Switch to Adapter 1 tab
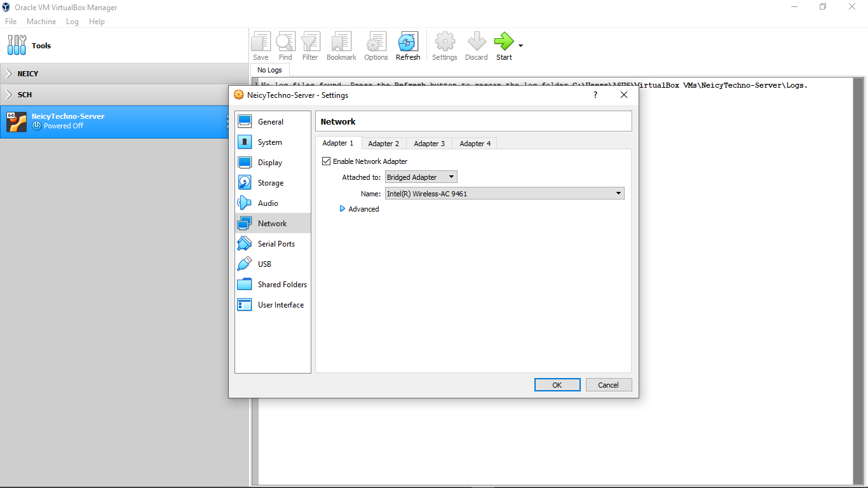Image resolution: width=868 pixels, height=488 pixels. [338, 143]
